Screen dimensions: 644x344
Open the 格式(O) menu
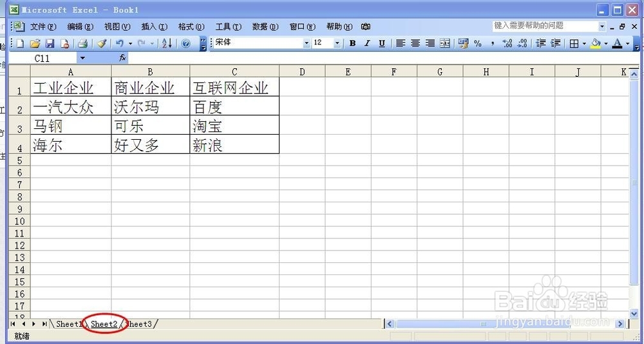pyautogui.click(x=191, y=26)
